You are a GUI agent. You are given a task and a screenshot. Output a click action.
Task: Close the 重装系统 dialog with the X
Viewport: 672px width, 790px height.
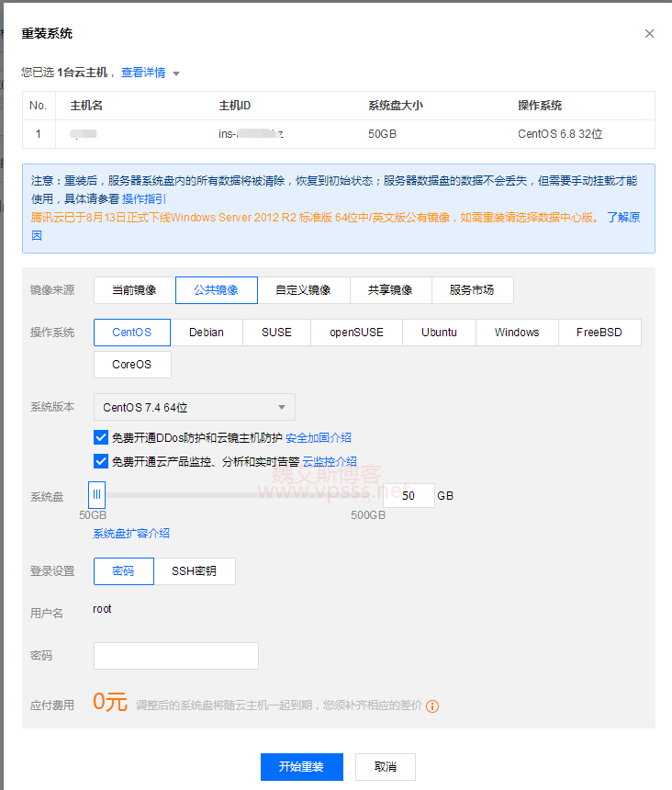(649, 33)
